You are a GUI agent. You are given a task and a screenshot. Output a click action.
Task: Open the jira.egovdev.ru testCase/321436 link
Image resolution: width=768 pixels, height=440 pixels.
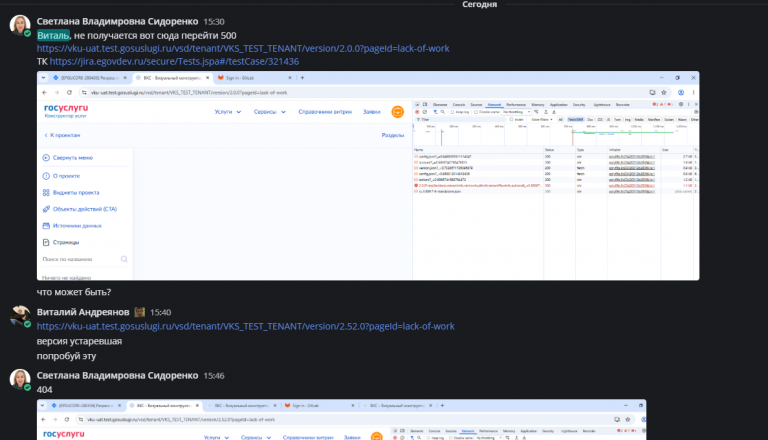point(174,61)
